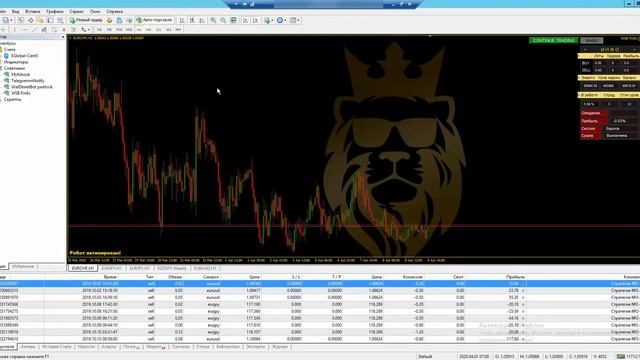This screenshot has height=360, width=640.
Task: Switch chart to bar chart icon
Action: [x=182, y=20]
